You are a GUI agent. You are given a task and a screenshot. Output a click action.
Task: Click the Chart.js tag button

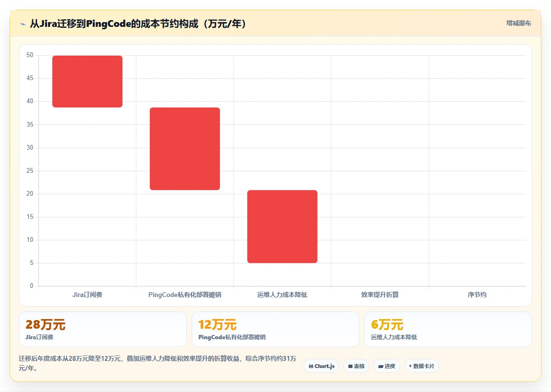pyautogui.click(x=321, y=366)
